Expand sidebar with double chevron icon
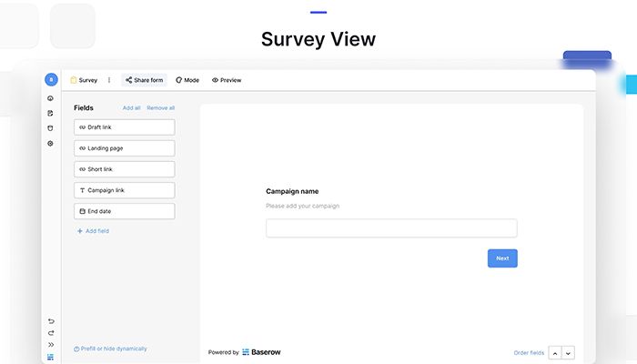This screenshot has width=637, height=364. 51,345
